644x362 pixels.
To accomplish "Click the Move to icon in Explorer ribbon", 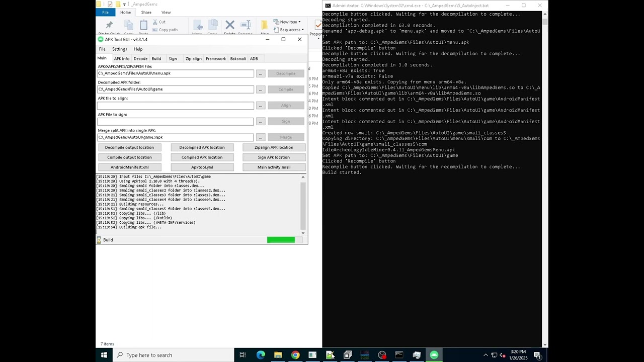I will click(198, 25).
